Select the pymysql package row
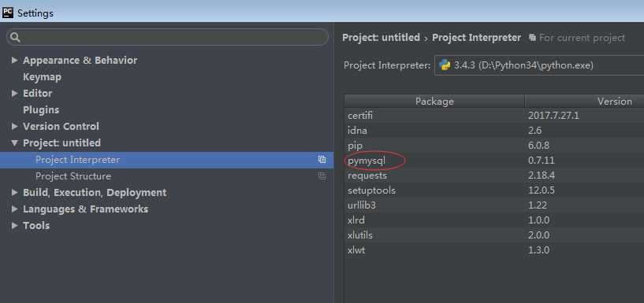Screen dimensions: 644x303 494,161
